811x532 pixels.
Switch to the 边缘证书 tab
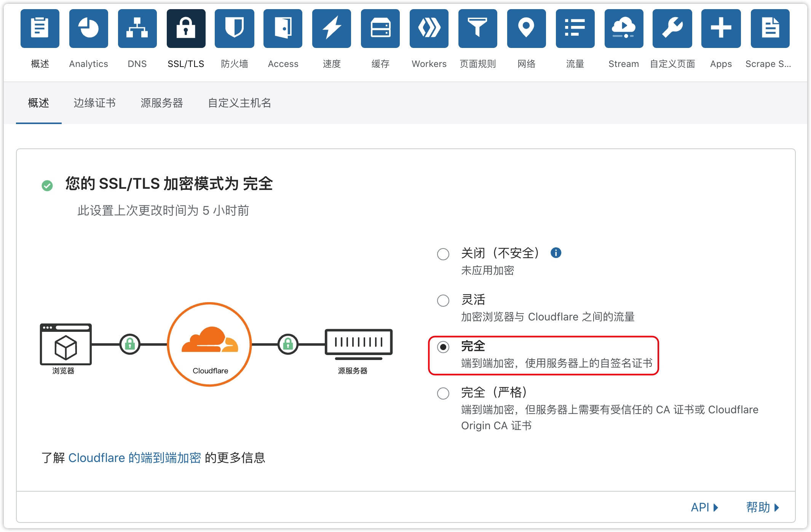94,103
